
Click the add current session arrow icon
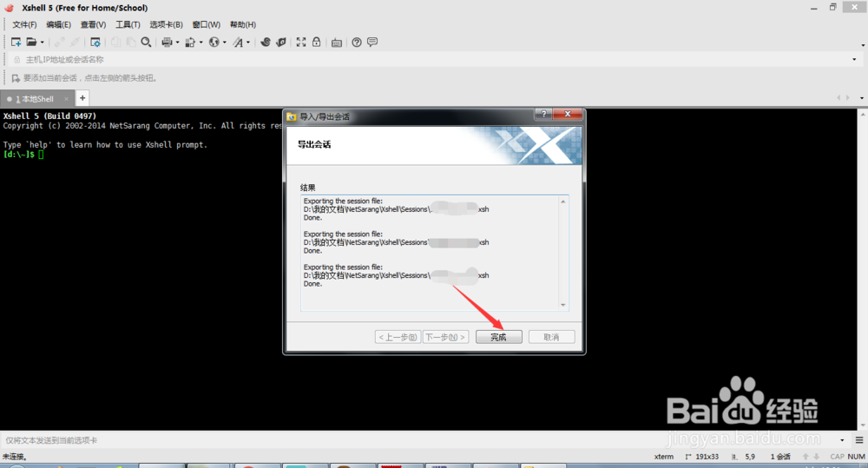[x=16, y=78]
